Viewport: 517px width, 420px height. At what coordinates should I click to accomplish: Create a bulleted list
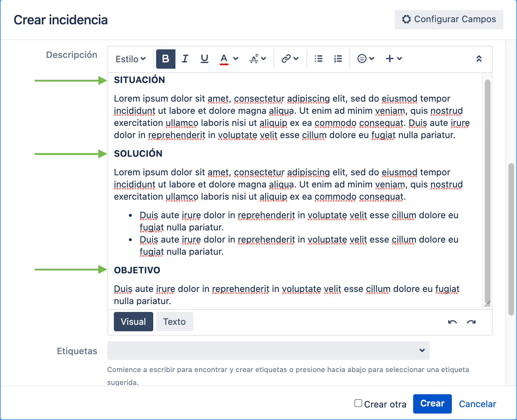pos(318,59)
